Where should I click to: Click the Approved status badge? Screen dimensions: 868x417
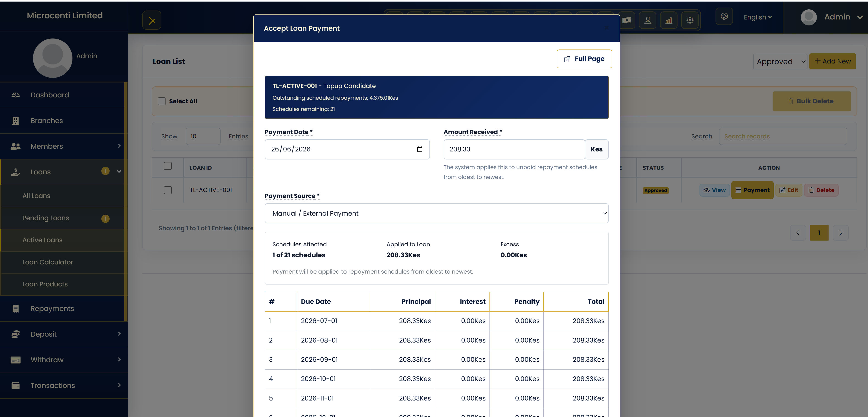655,191
